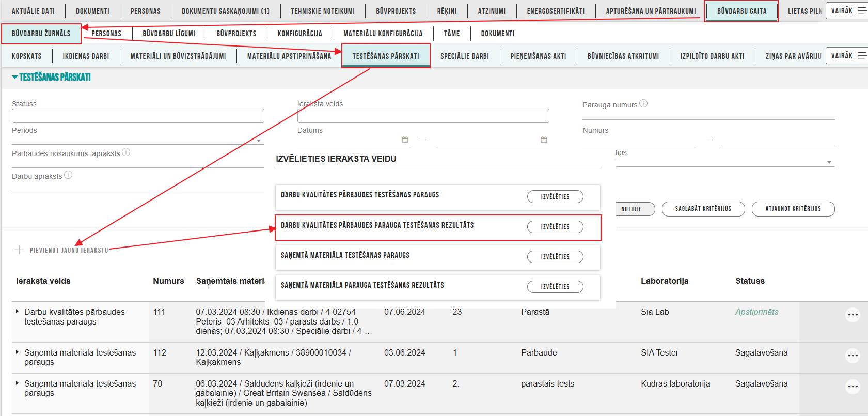Sort by Ieraksta veids column header

[43, 281]
